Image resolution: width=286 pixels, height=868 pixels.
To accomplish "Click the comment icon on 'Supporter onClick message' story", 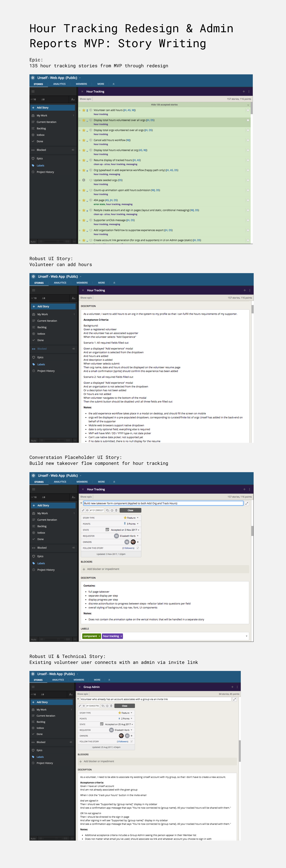I will click(91, 220).
